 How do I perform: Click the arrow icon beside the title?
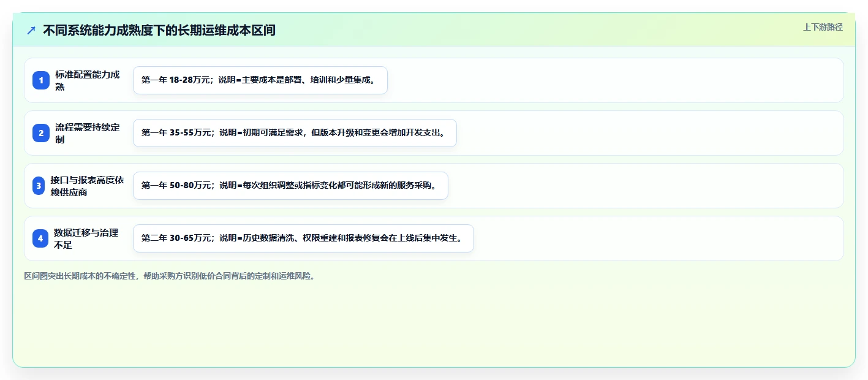[x=31, y=30]
